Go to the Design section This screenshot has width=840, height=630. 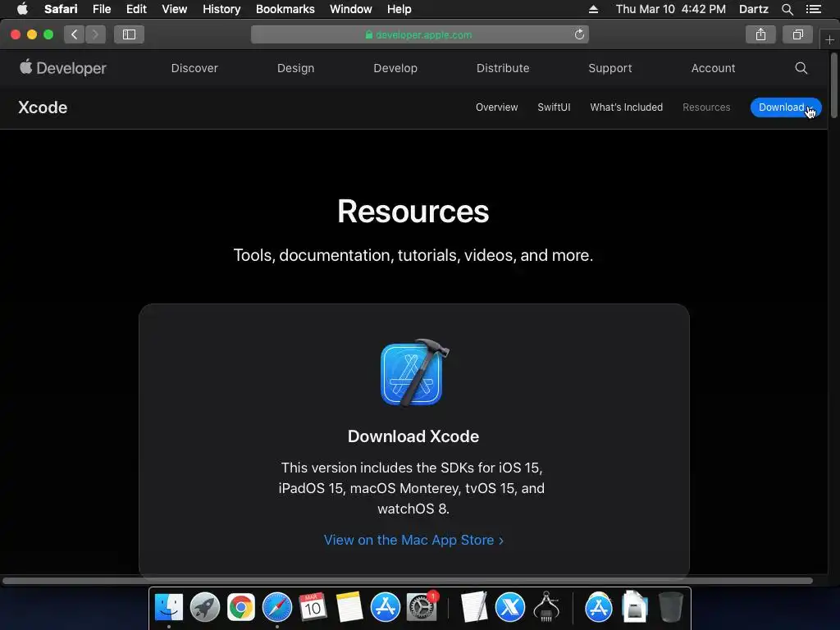(295, 68)
